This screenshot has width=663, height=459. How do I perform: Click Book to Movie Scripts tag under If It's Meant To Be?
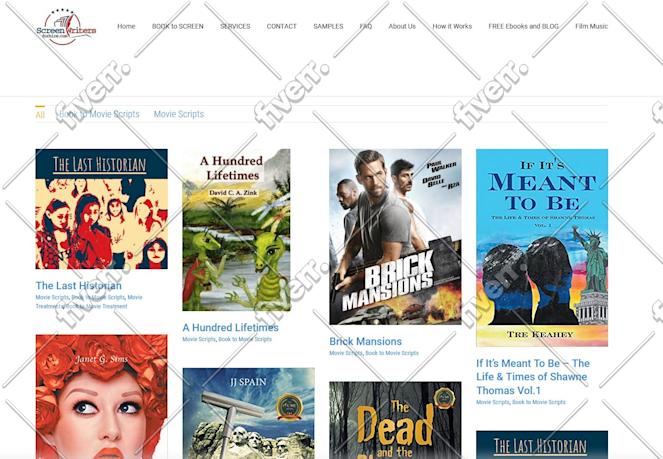539,402
